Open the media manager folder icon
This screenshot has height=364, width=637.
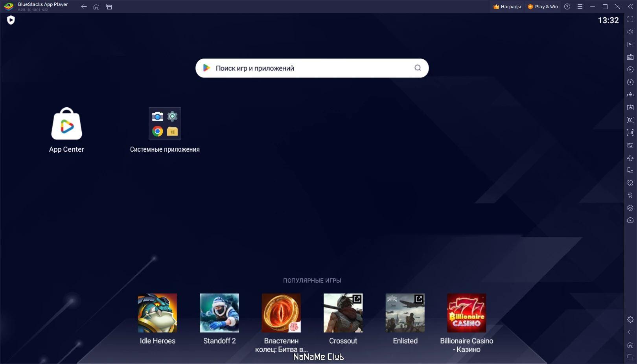pyautogui.click(x=630, y=145)
